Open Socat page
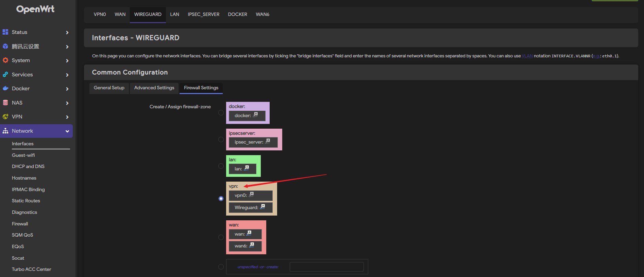 click(18, 258)
